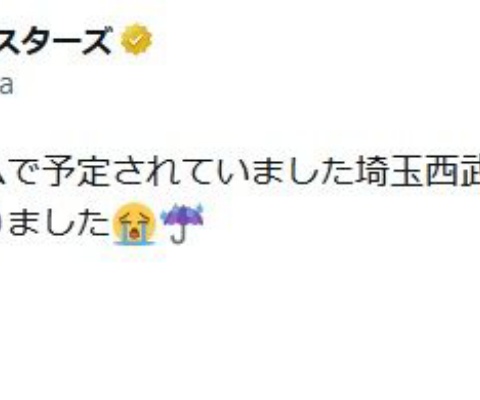Open the スターズ account display name
Image resolution: width=480 pixels, height=400 pixels.
55,40
